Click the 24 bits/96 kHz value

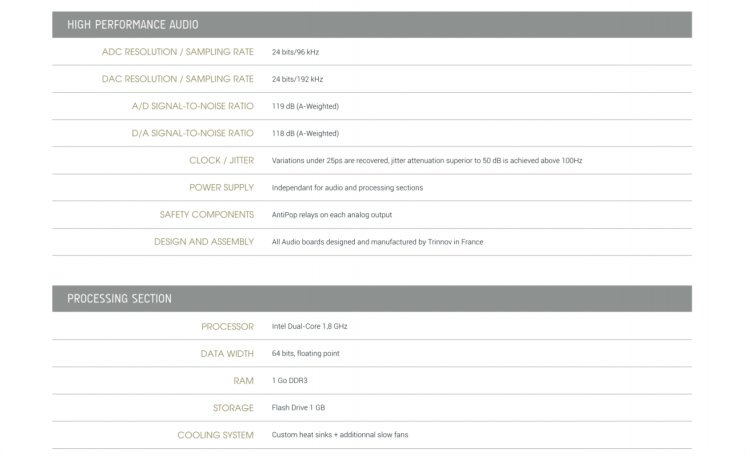tap(295, 51)
